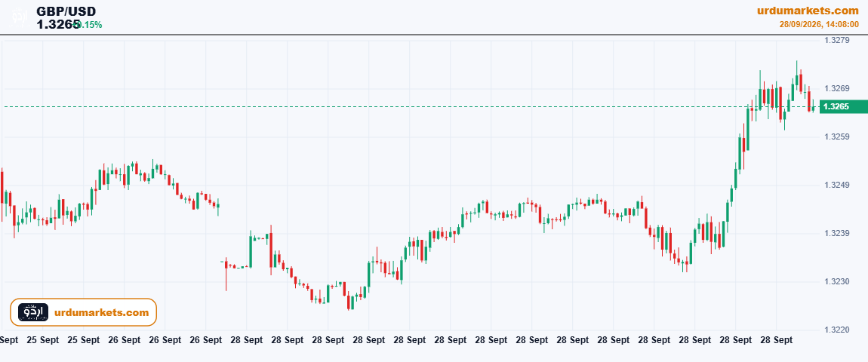Click the timestamp 28/09/2026, 14:08:00
Image resolution: width=868 pixels, height=362 pixels.
819,24
